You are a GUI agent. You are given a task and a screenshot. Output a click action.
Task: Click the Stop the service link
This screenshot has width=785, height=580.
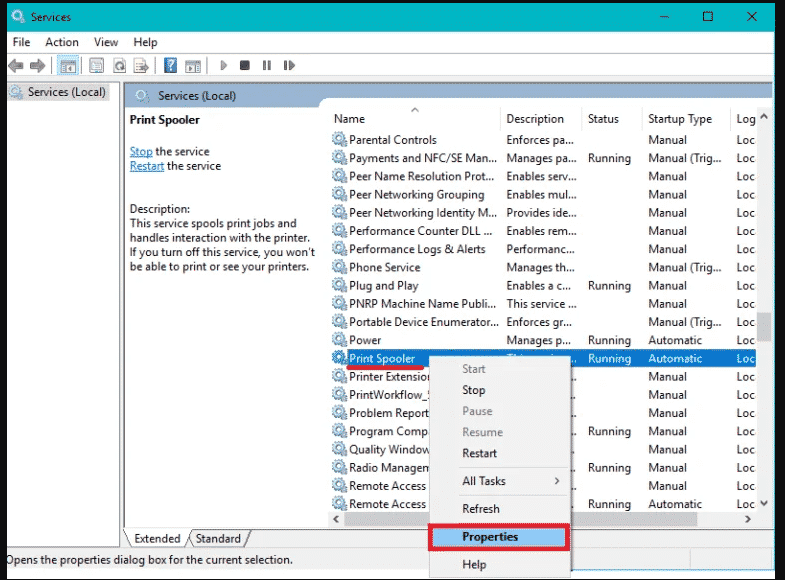(141, 152)
